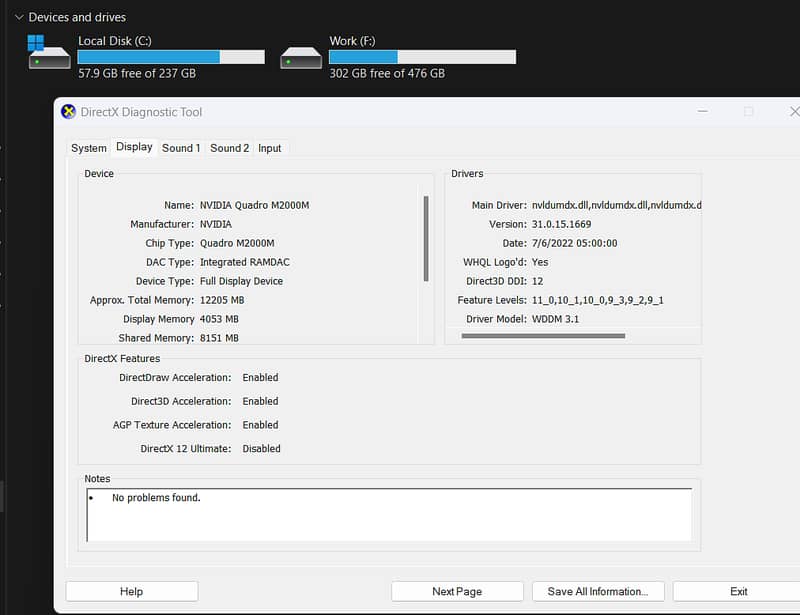800x615 pixels.
Task: Collapse the Devices and drives group chevron
Action: coord(18,17)
